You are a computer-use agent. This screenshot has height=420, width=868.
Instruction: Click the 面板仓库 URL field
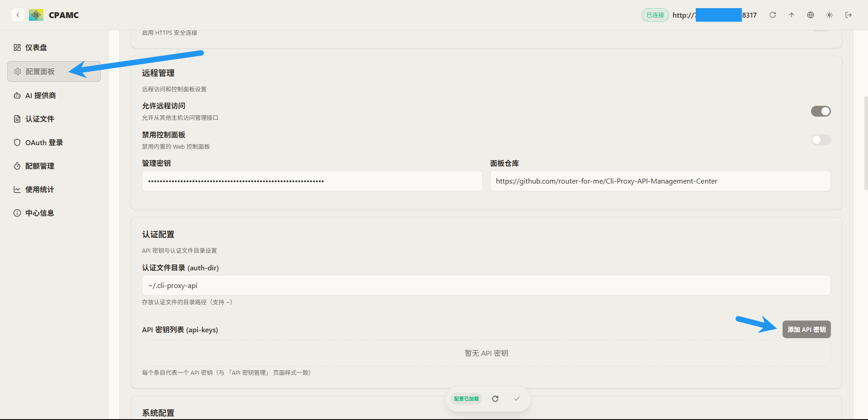(x=660, y=181)
